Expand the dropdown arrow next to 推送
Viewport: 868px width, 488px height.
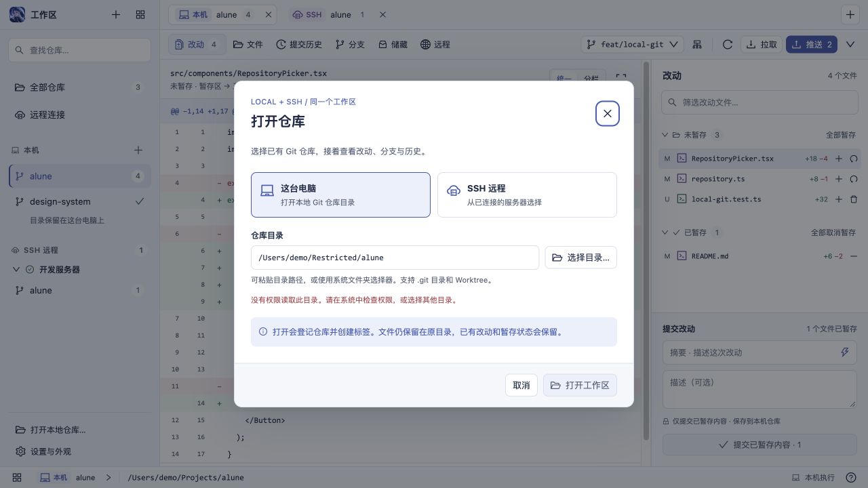coord(850,44)
